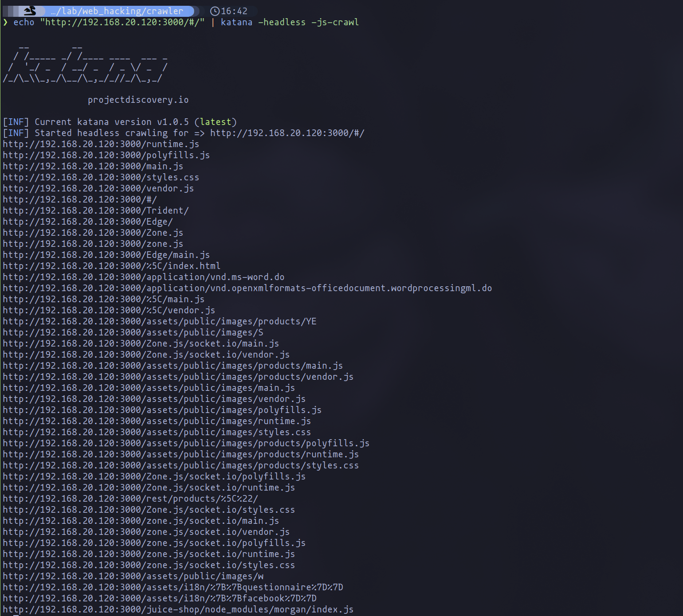Screen dimensions: 683x616
Task: Click the => arrow in Started headless line
Action: (x=199, y=133)
